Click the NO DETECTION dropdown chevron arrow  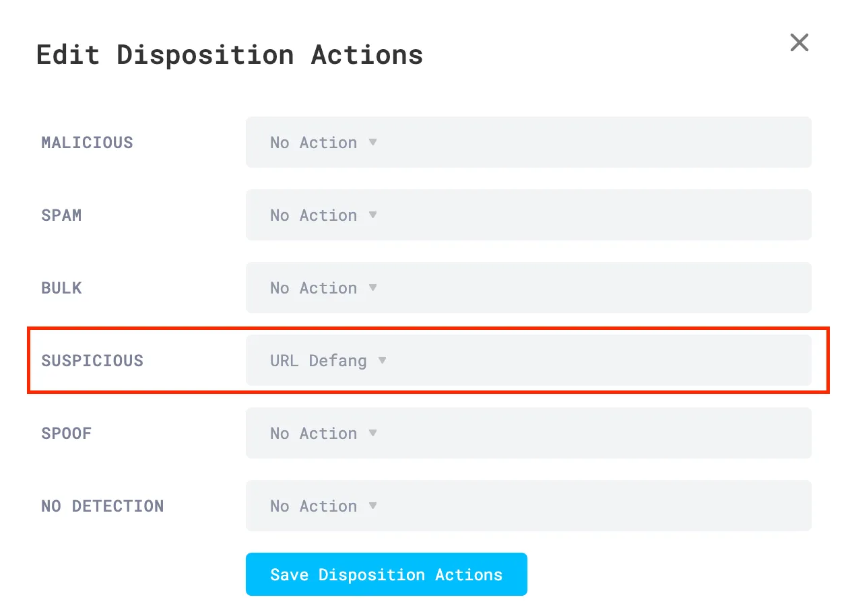click(x=372, y=506)
